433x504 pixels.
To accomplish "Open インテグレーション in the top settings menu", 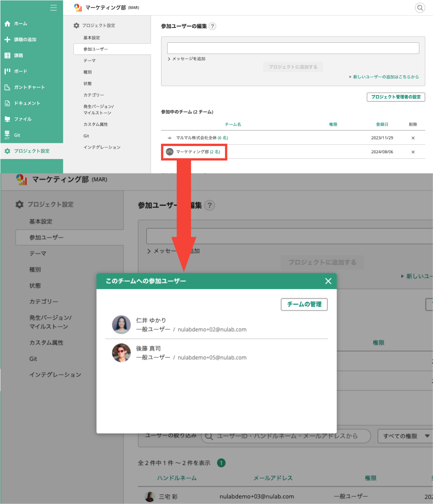I will [102, 147].
